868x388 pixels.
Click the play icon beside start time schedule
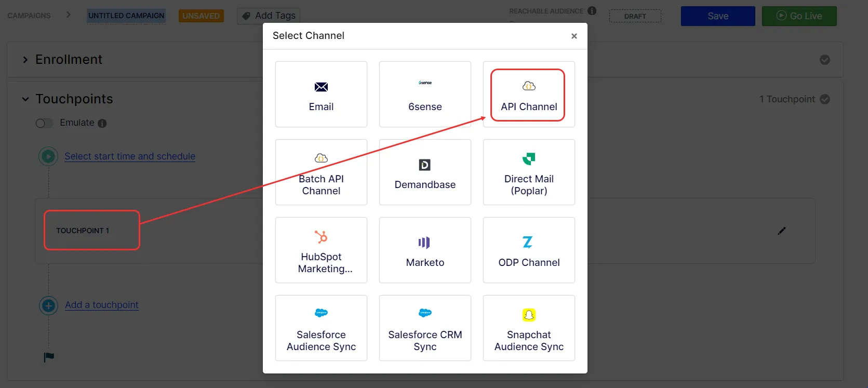tap(48, 156)
